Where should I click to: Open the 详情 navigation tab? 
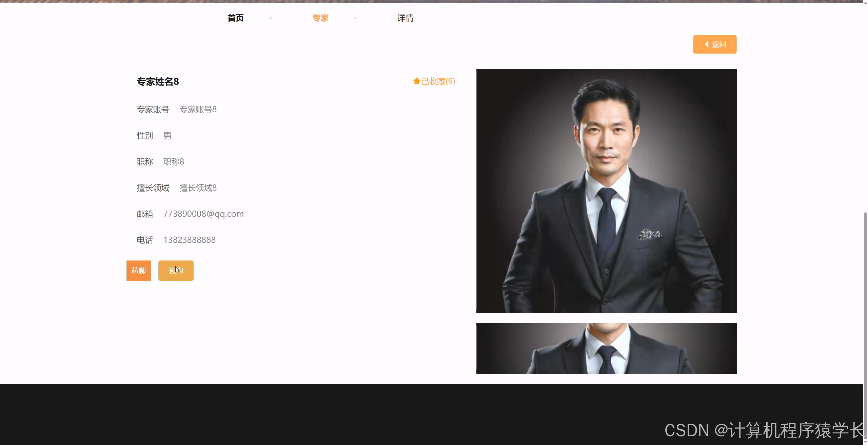406,18
